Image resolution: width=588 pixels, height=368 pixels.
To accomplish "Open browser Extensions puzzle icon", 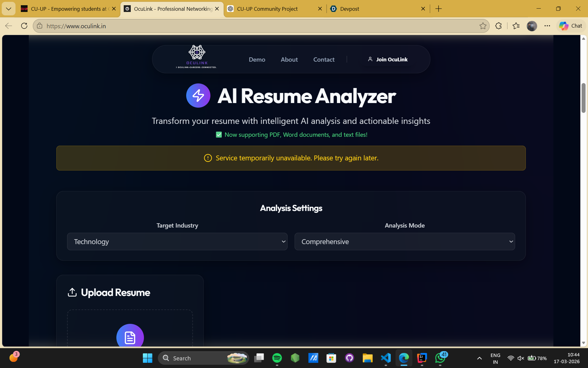I will click(x=498, y=26).
